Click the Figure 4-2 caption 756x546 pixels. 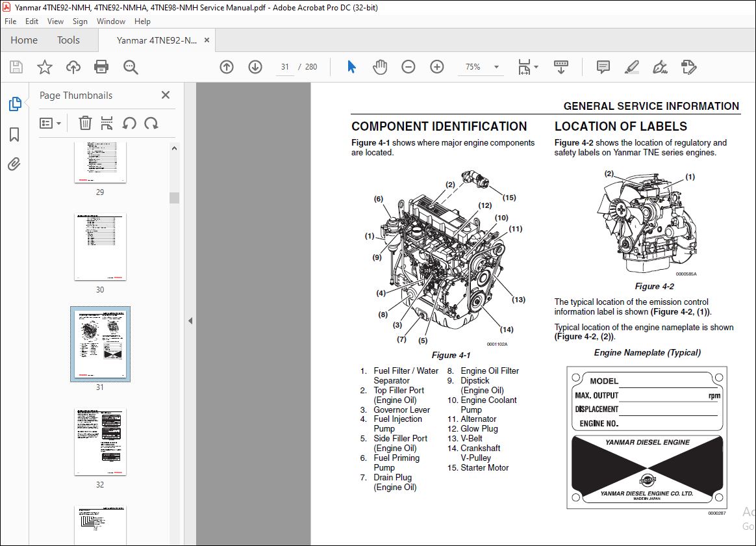click(654, 286)
